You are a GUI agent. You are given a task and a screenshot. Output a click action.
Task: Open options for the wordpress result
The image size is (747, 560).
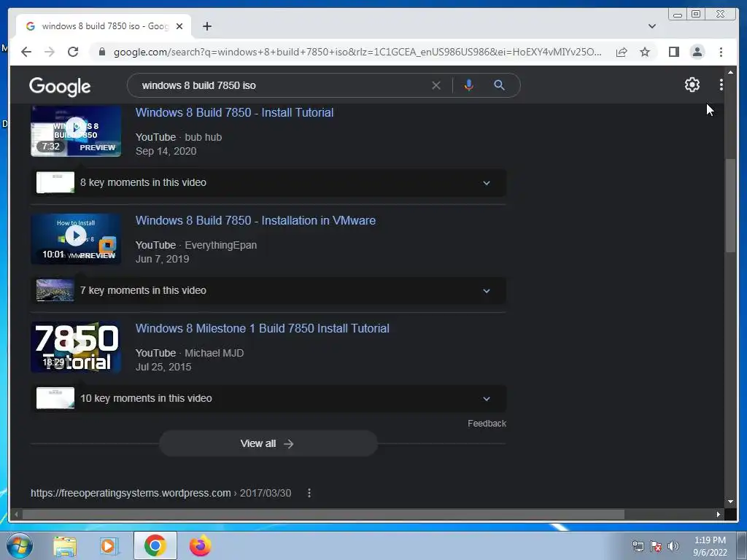tap(309, 493)
